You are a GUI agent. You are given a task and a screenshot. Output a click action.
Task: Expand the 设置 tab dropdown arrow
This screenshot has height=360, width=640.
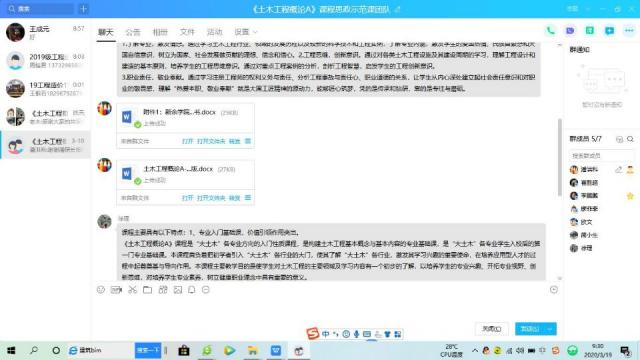256,32
